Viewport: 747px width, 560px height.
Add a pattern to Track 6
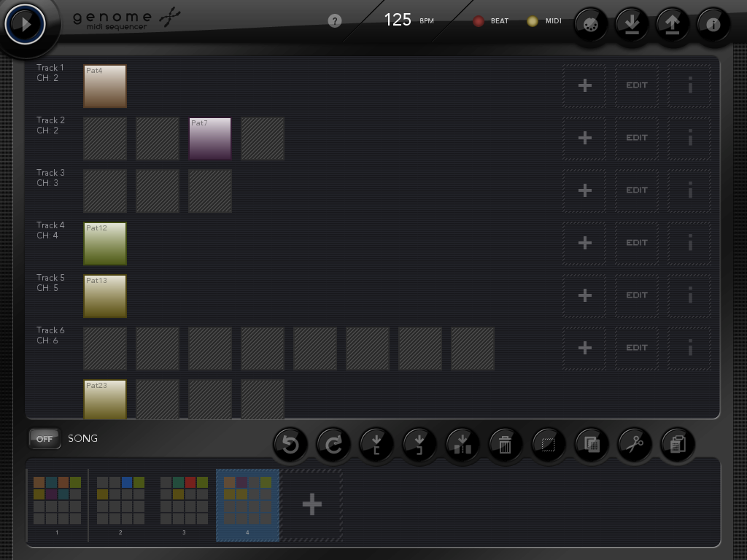(584, 348)
